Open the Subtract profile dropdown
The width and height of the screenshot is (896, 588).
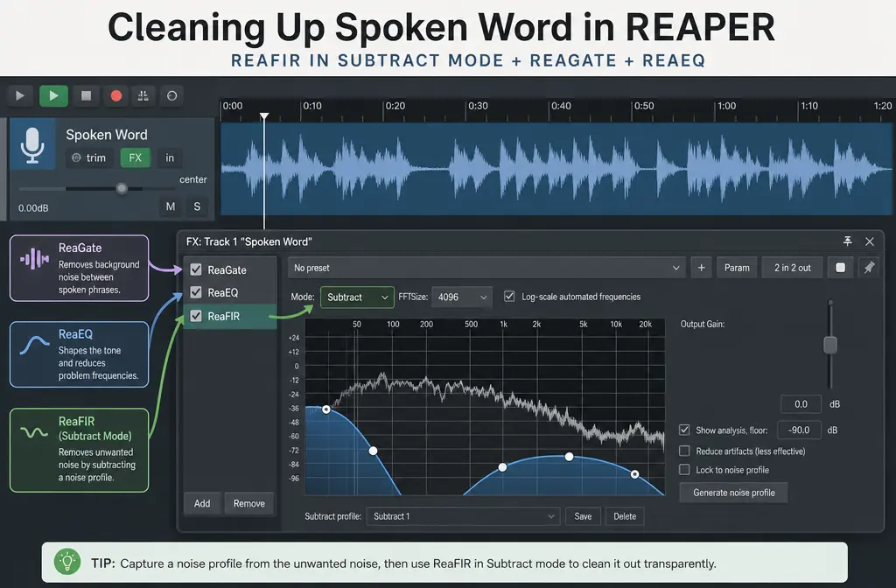(463, 516)
